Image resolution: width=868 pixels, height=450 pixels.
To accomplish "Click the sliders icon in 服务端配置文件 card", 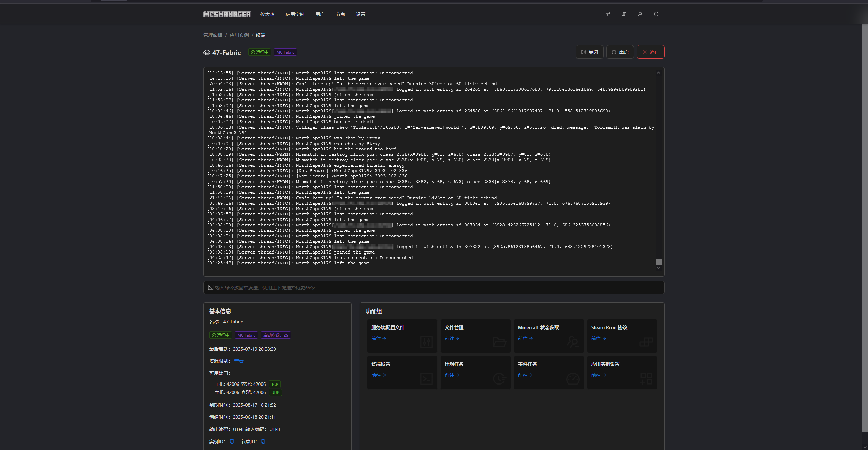I will (x=426, y=342).
